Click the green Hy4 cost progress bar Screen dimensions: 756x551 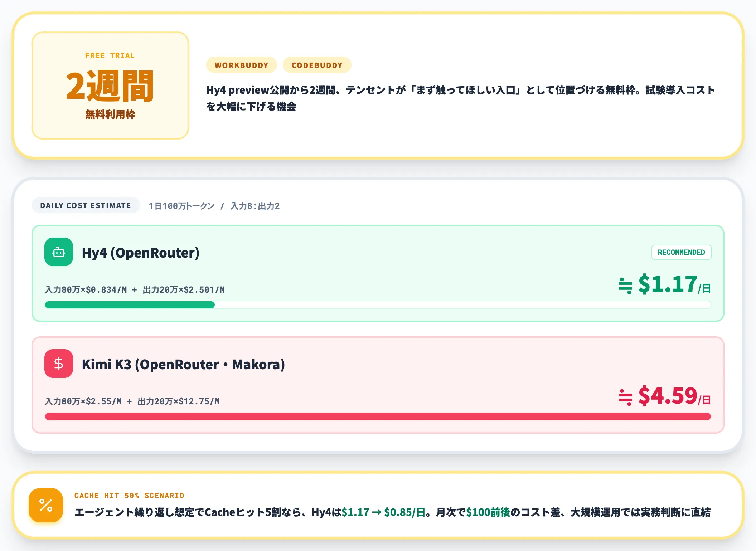click(x=378, y=305)
